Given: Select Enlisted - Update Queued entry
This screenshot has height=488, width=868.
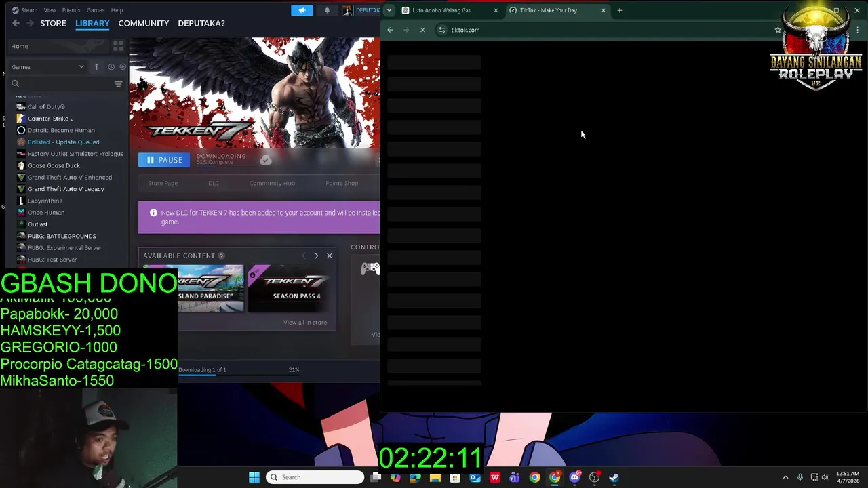Looking at the screenshot, I should [63, 142].
